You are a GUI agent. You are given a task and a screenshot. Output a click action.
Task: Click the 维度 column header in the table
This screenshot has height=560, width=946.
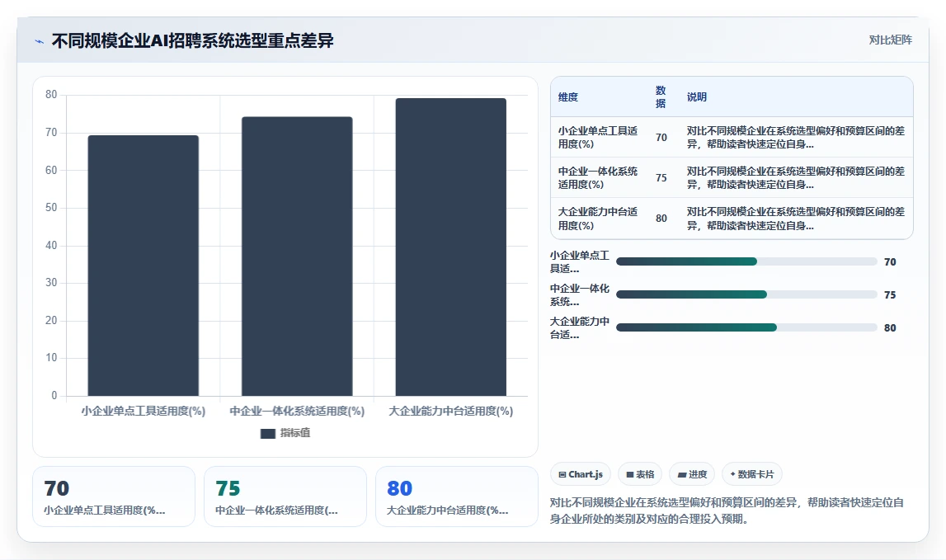(567, 97)
